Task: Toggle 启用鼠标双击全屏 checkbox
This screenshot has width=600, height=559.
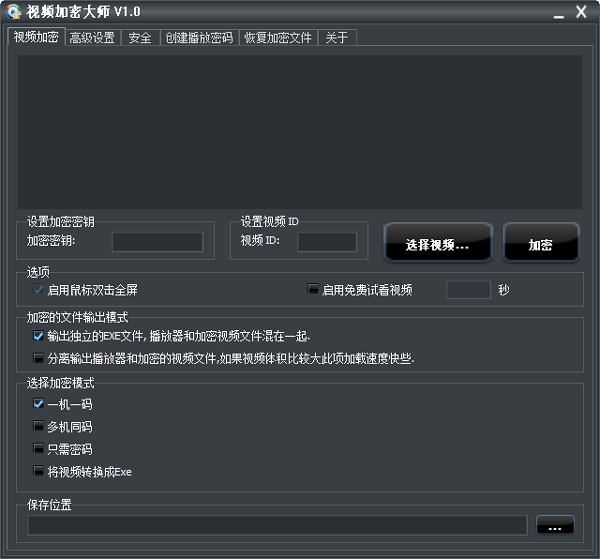Action: point(39,290)
